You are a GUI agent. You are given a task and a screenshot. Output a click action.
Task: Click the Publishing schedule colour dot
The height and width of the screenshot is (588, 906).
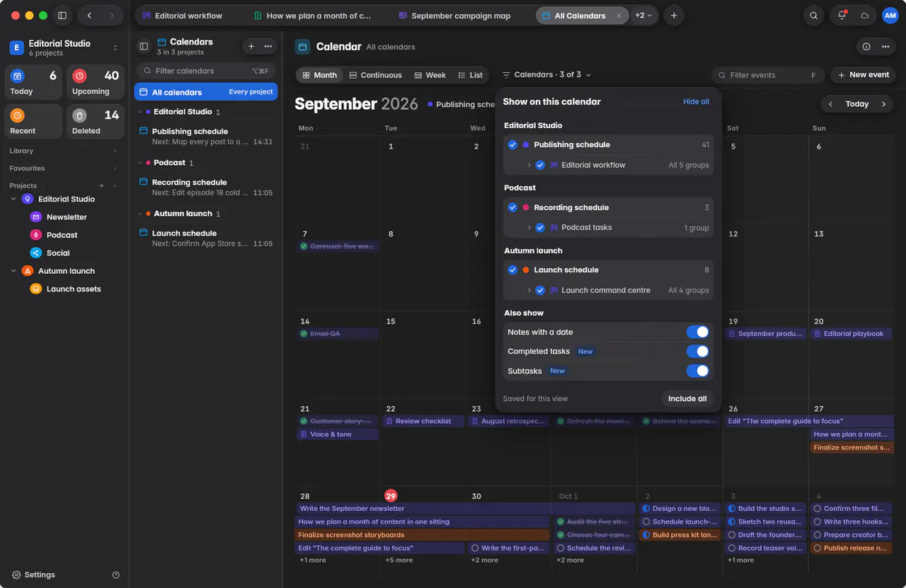[x=525, y=144]
